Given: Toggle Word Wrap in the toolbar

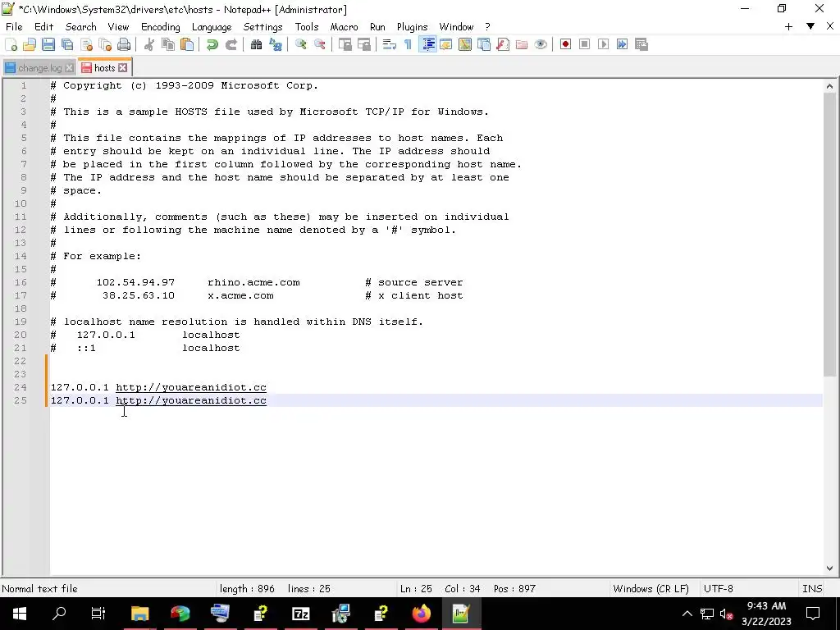Looking at the screenshot, I should pos(389,44).
